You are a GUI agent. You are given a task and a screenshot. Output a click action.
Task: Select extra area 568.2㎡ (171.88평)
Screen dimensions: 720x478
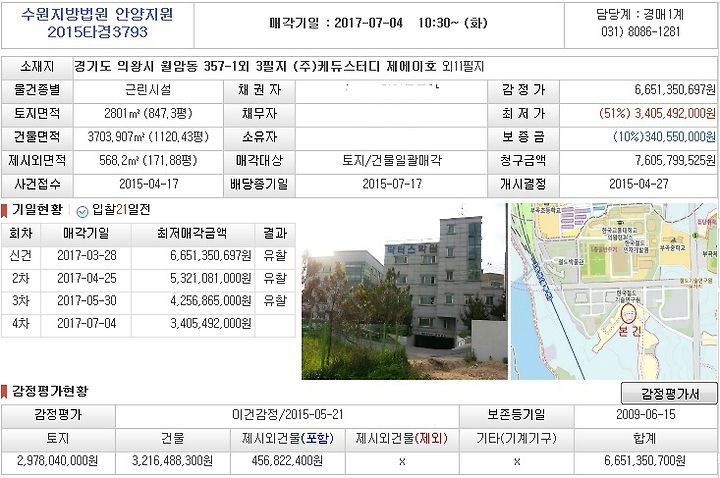pos(148,160)
